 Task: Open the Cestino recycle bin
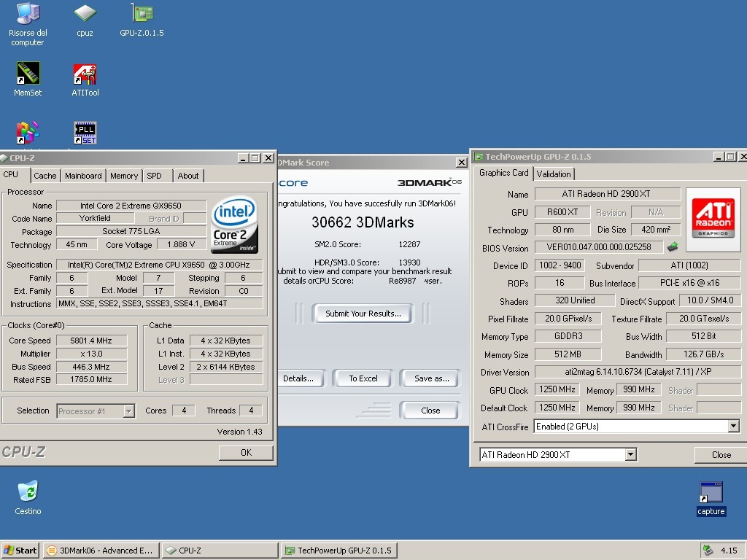coord(28,492)
